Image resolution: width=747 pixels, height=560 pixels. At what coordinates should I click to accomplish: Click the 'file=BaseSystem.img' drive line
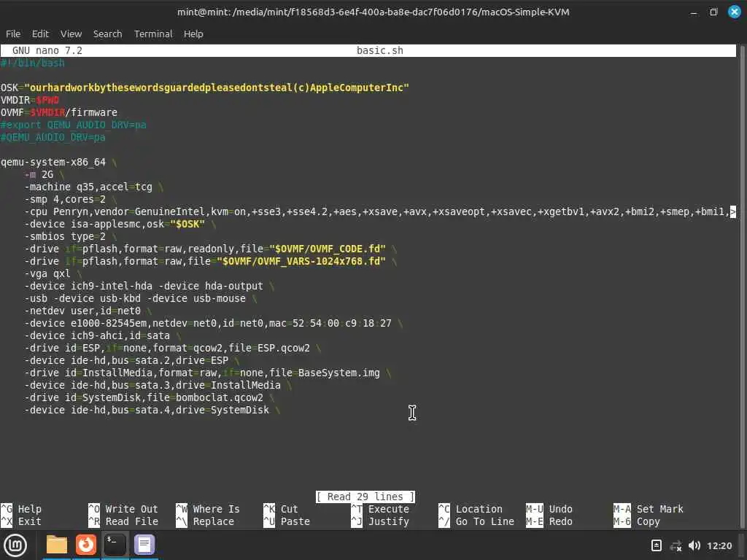[x=208, y=373]
